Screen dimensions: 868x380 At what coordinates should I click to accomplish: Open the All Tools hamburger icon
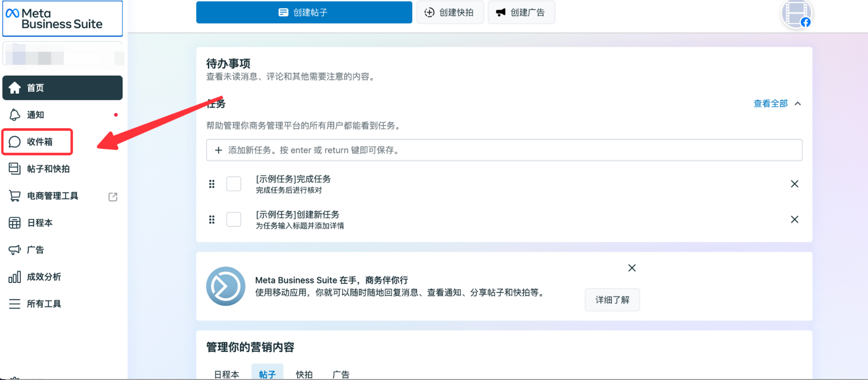14,304
